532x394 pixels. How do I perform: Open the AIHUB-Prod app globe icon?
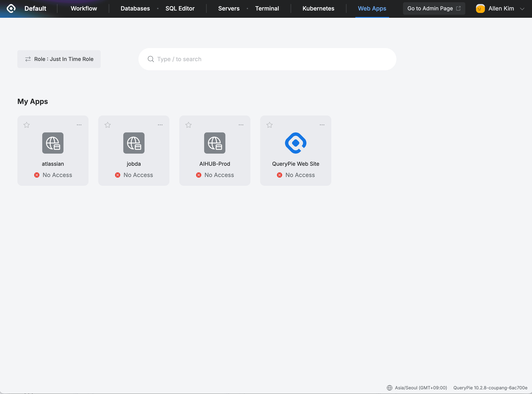(x=214, y=143)
